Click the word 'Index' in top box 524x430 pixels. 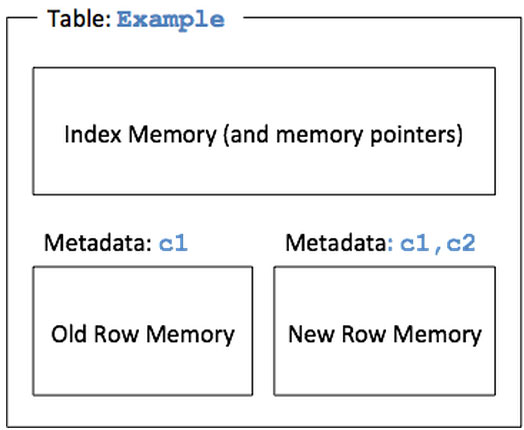pos(93,134)
